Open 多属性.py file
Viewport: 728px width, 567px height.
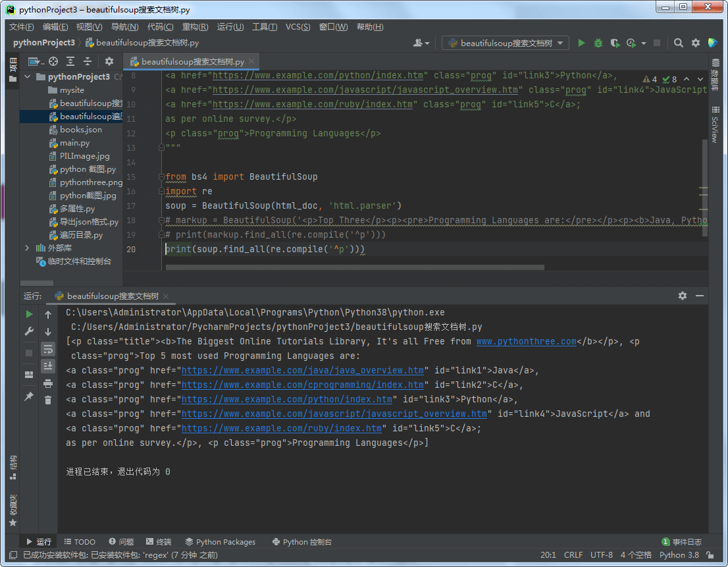pyautogui.click(x=77, y=209)
